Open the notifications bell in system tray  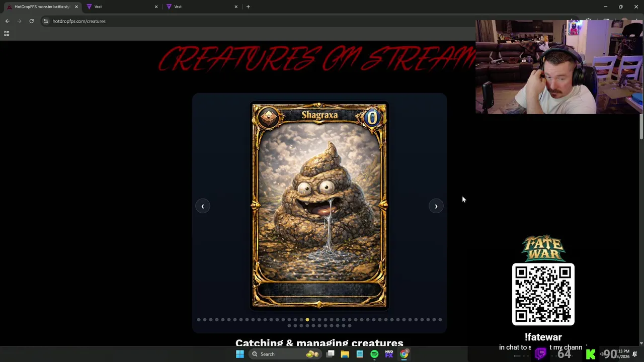pyautogui.click(x=635, y=354)
